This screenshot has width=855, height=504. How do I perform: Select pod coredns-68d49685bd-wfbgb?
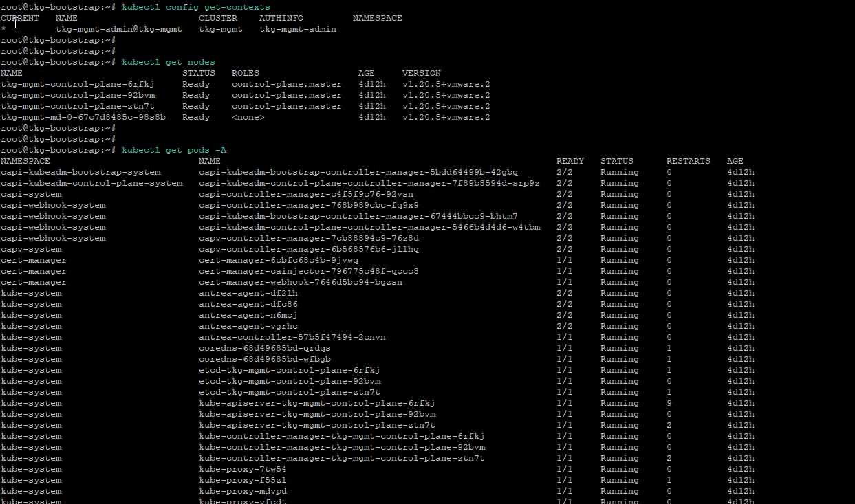click(265, 359)
